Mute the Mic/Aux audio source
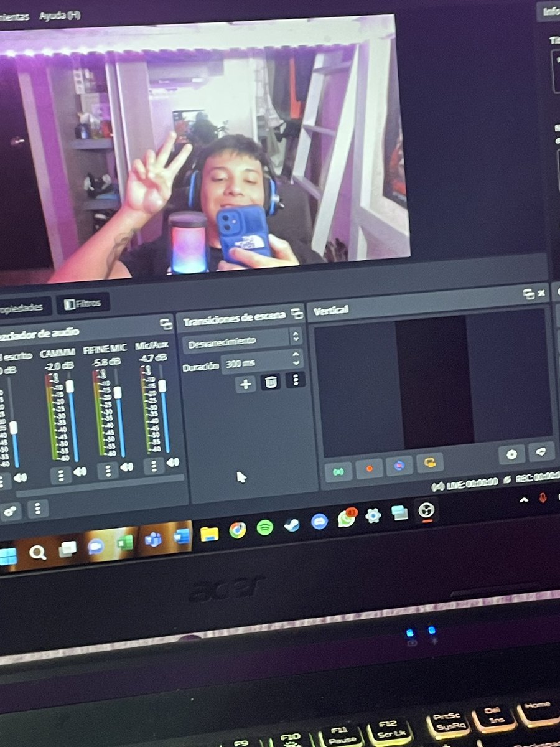This screenshot has height=747, width=560. (173, 462)
